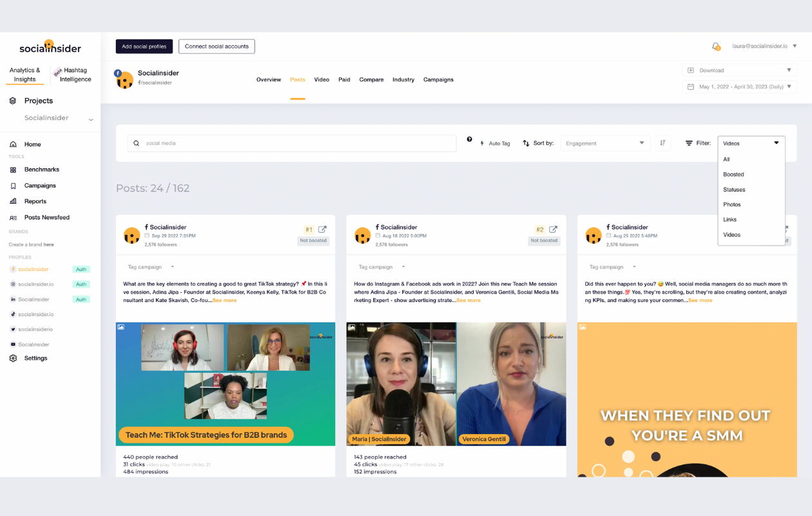Open Campaigns in sidebar tools
The width and height of the screenshot is (812, 516).
point(40,186)
